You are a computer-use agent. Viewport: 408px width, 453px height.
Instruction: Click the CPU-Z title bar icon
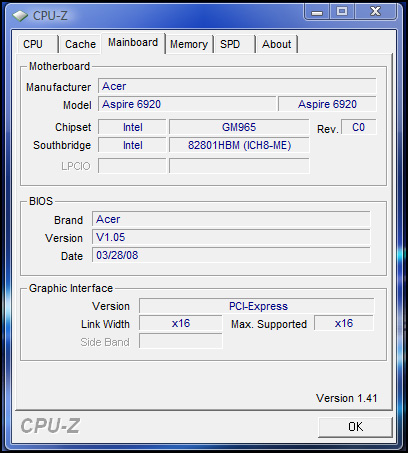pyautogui.click(x=20, y=16)
